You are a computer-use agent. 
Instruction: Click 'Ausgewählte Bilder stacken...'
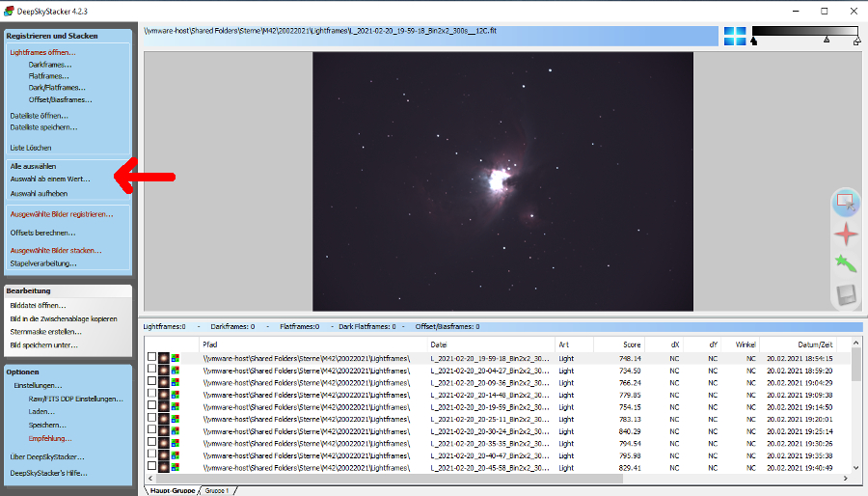[x=56, y=250]
